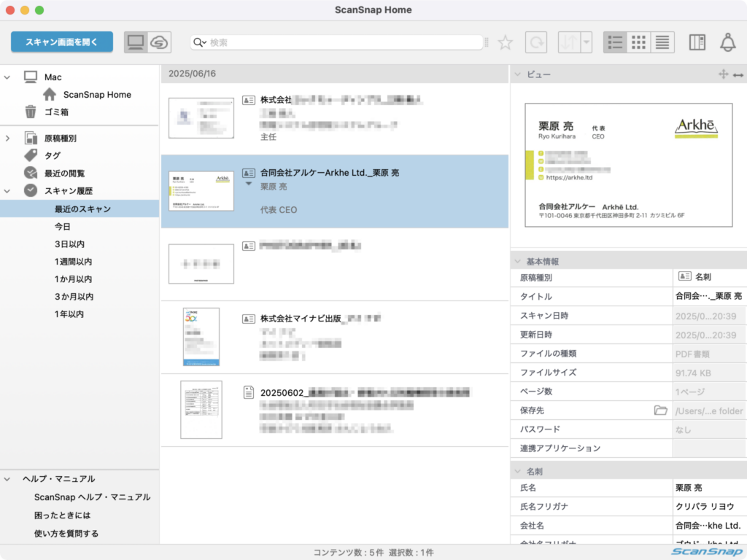Collapse the 基本情報 section
The width and height of the screenshot is (747, 560).
[x=518, y=262]
